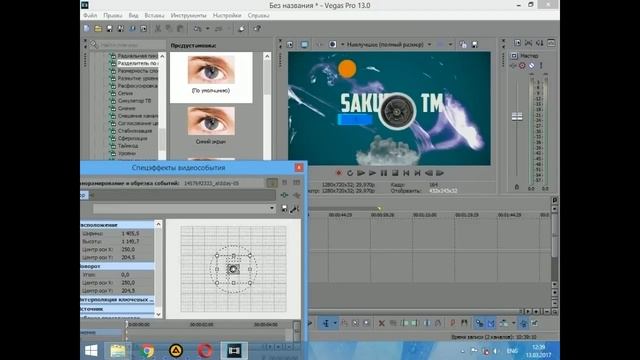Step to previous frame button
This screenshot has width=640, height=360.
point(429,173)
